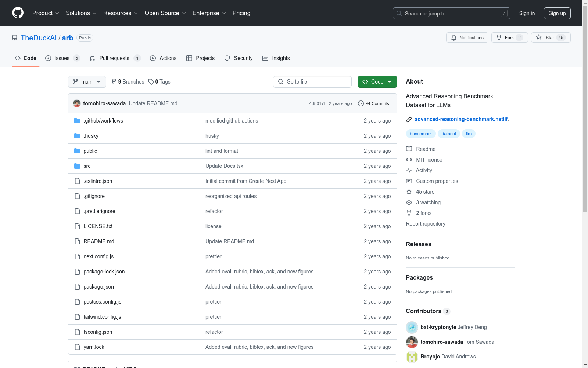Viewport: 588px width, 368px height.
Task: Click the dataset topic tag
Action: click(x=449, y=134)
